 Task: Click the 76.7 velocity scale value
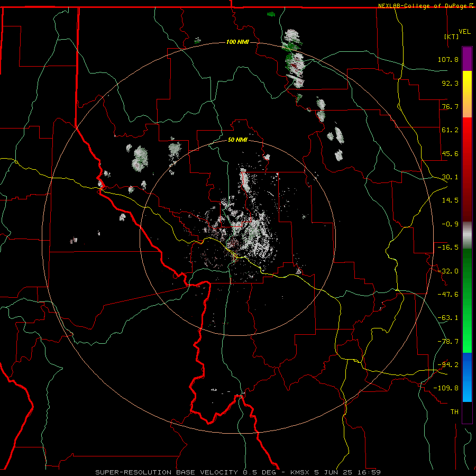point(450,106)
